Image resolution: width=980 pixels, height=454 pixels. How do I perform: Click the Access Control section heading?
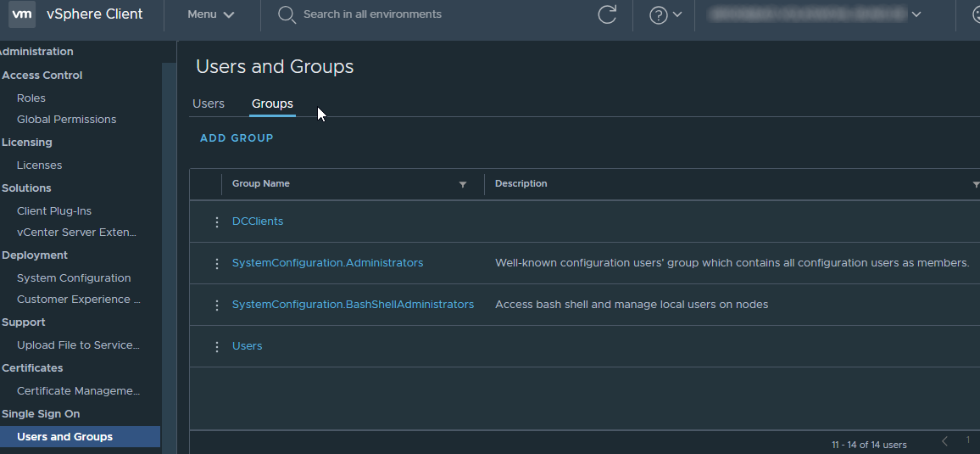pos(42,75)
